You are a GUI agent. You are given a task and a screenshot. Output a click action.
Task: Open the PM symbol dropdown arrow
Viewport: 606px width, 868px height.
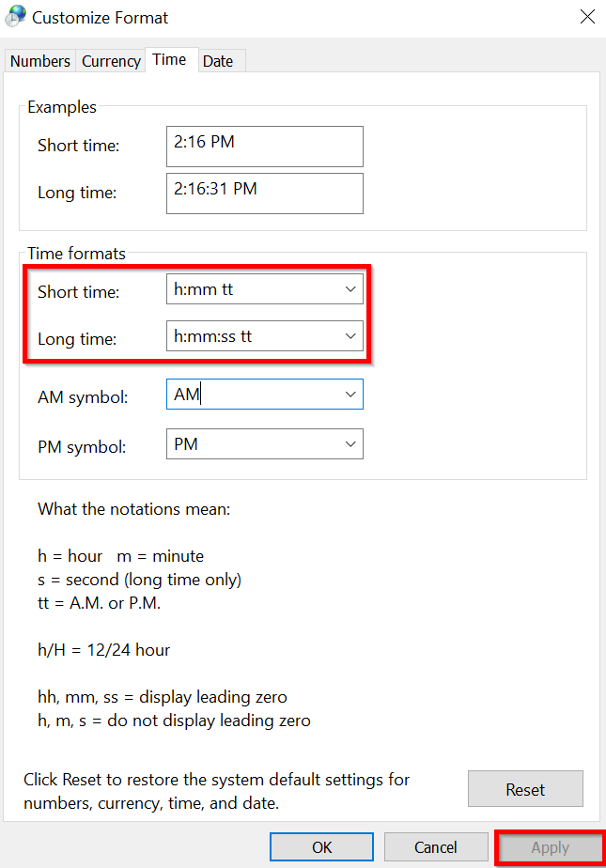click(x=350, y=444)
